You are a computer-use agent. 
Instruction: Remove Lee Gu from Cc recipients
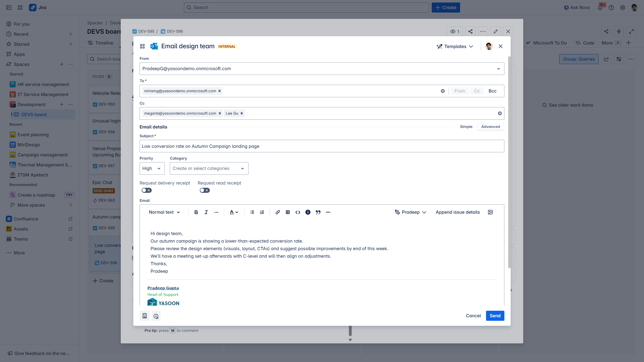[242, 113]
